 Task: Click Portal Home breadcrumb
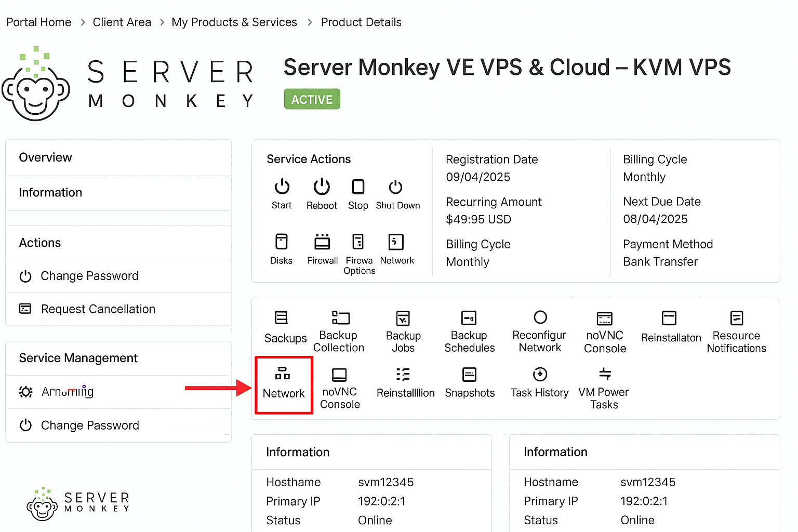39,22
